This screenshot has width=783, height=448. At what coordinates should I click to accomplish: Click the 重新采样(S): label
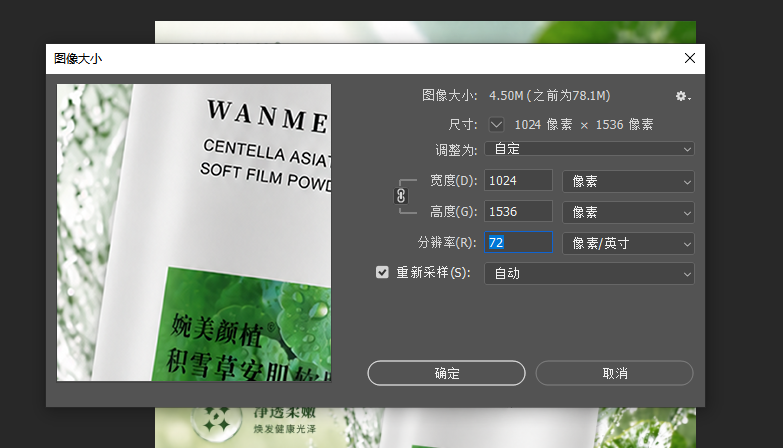point(433,272)
